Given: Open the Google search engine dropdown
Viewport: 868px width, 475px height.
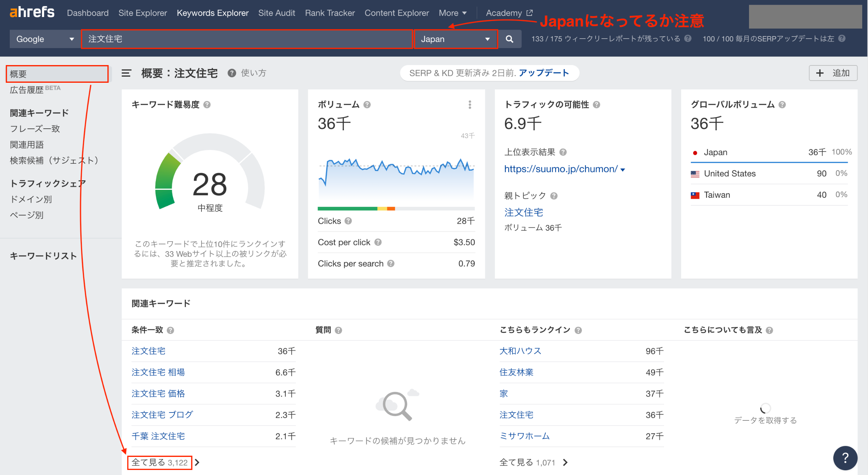Looking at the screenshot, I should [x=45, y=39].
